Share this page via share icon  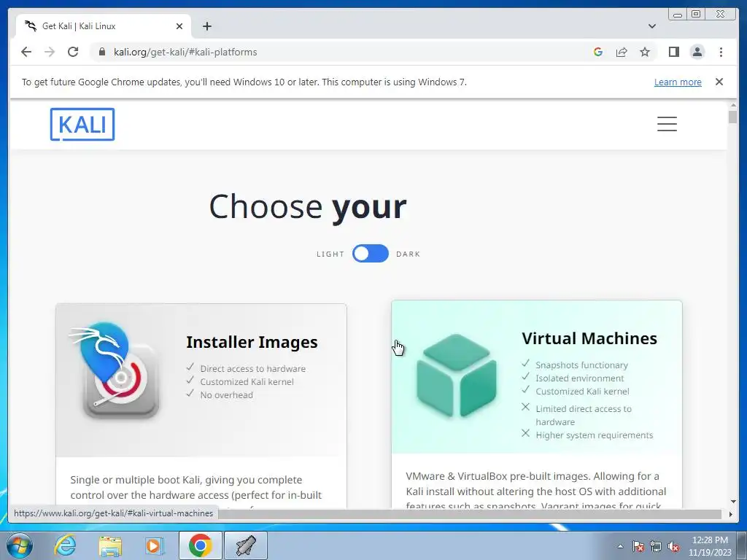622,52
